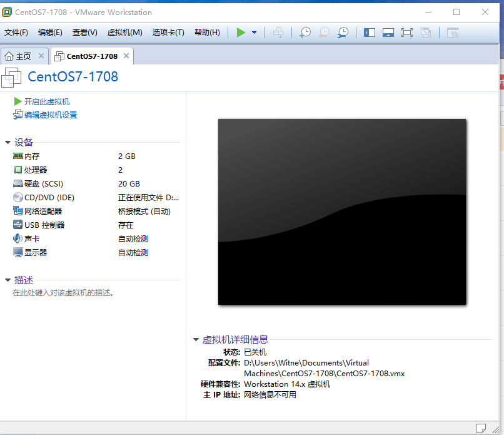The image size is (504, 435).
Task: Close the 主页 tab
Action: pyautogui.click(x=41, y=56)
